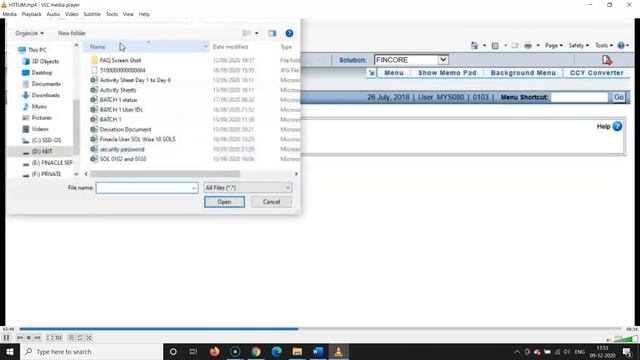This screenshot has height=360, width=640.
Task: Toggle the VLC playlist view
Action: tap(71, 338)
